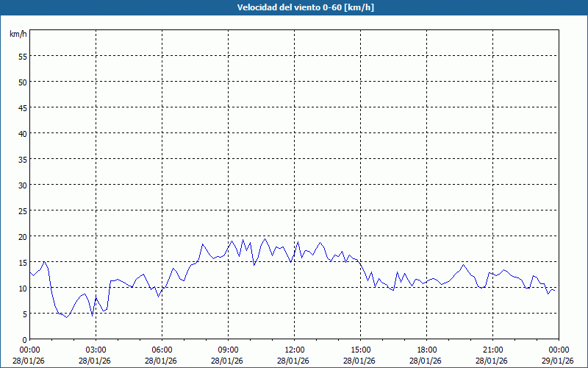Click the x-axis time label '06:00'
Screen dimensions: 588x368
(162, 350)
